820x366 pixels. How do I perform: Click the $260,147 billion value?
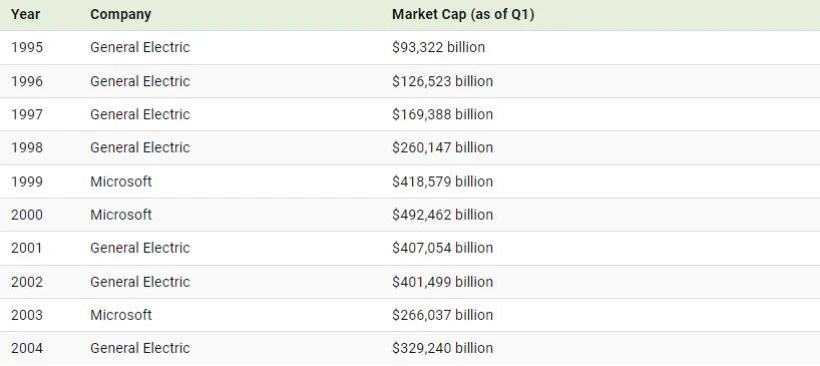442,147
